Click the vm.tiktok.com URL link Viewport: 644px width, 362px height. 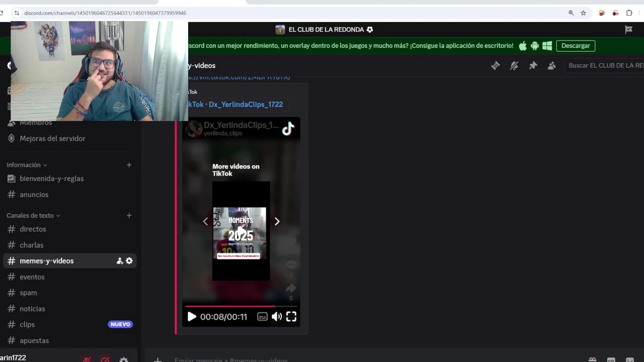pos(239,77)
